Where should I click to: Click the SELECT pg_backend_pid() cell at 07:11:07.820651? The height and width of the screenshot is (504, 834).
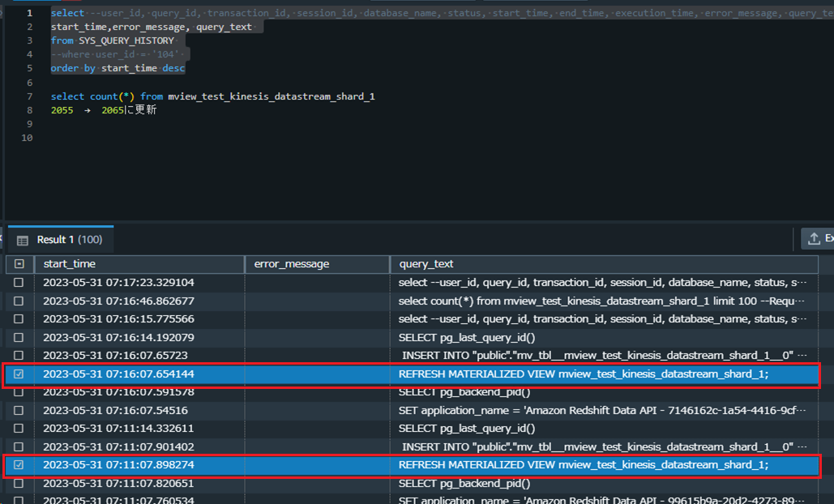point(464,483)
